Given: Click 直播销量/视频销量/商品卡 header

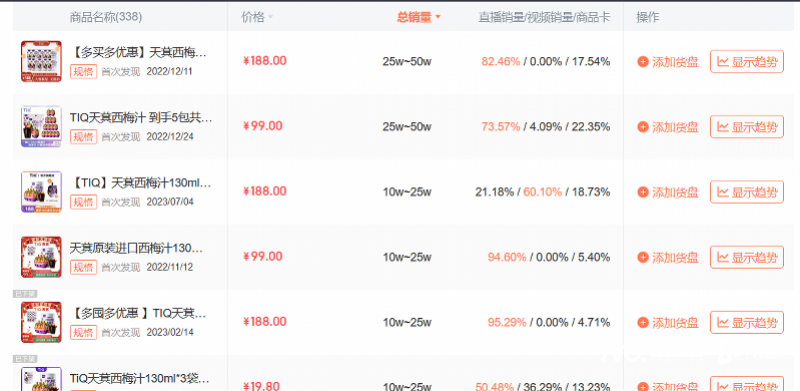Looking at the screenshot, I should click(544, 17).
